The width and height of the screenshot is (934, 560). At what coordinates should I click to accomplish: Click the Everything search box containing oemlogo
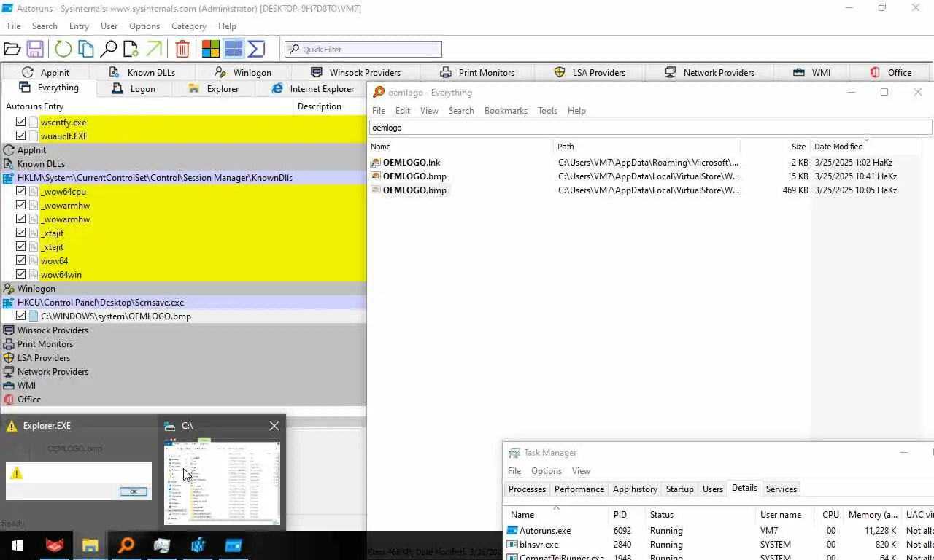click(650, 127)
